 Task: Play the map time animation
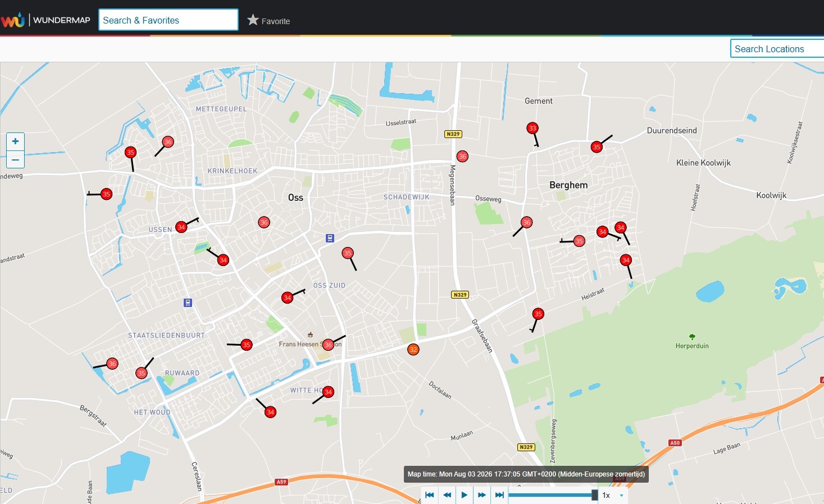[x=465, y=495]
